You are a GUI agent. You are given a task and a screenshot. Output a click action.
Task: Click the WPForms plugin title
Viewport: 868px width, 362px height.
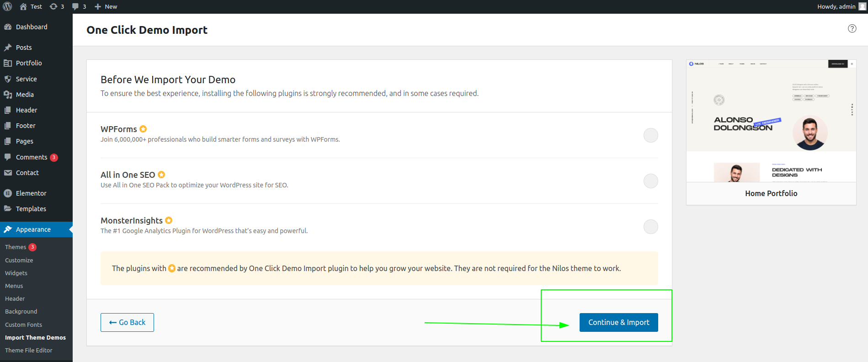click(x=119, y=129)
